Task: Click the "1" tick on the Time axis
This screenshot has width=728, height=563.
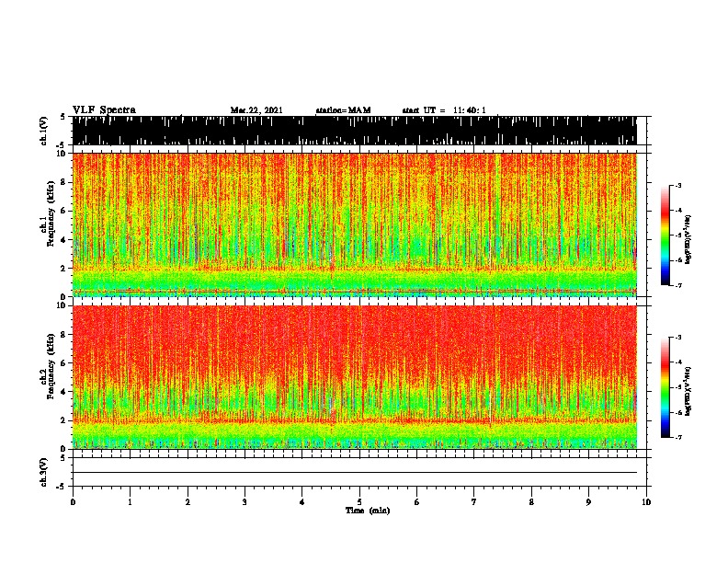Action: coord(130,502)
